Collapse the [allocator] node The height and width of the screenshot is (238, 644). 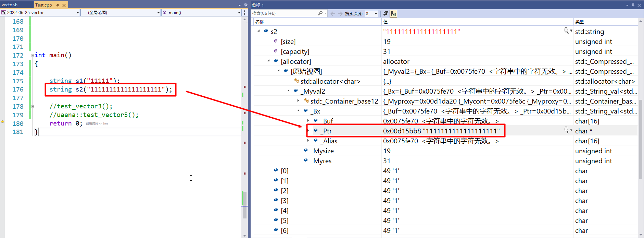[269, 61]
